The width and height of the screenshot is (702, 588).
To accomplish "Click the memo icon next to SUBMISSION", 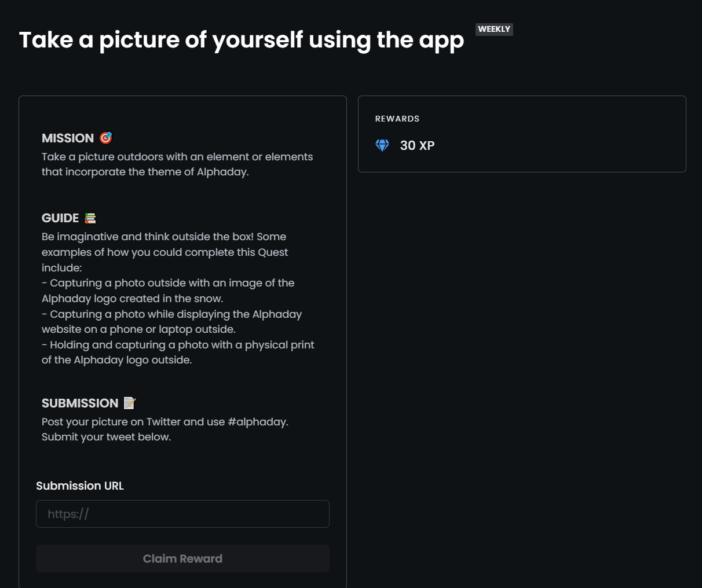I will (129, 403).
